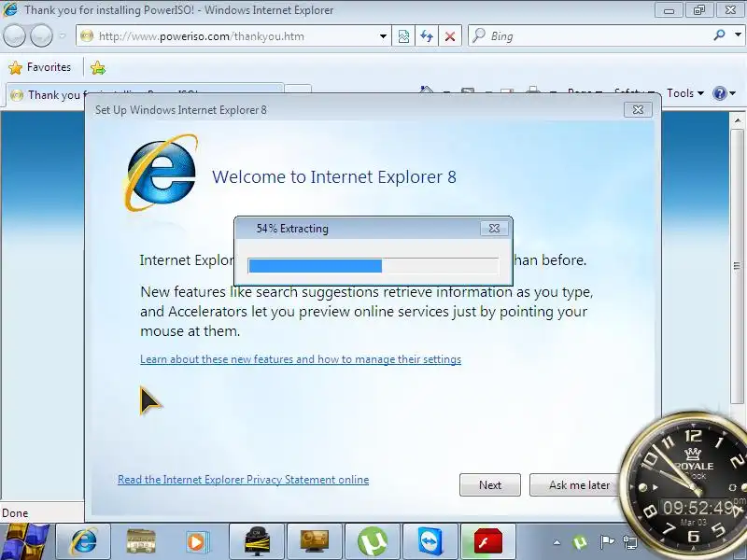Click the extraction progress bar
This screenshot has height=560, width=747.
coord(373,265)
